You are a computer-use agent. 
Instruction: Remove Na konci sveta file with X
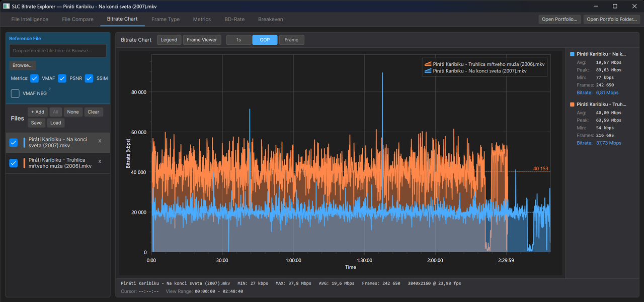click(x=100, y=141)
